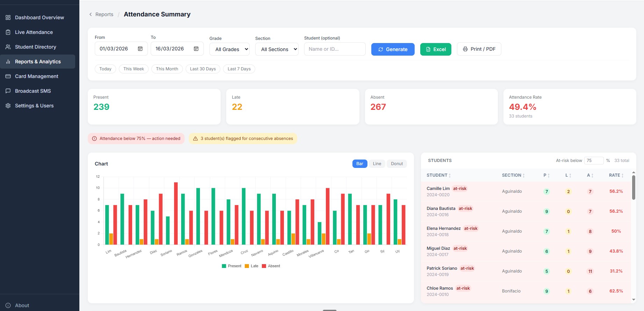Click the Dashboard Overview grid icon
Image resolution: width=644 pixels, height=311 pixels.
click(x=8, y=17)
